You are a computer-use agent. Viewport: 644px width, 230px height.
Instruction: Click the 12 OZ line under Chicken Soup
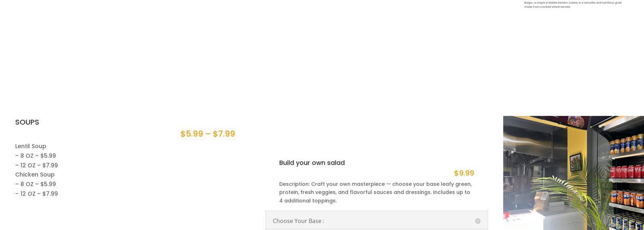click(x=36, y=194)
